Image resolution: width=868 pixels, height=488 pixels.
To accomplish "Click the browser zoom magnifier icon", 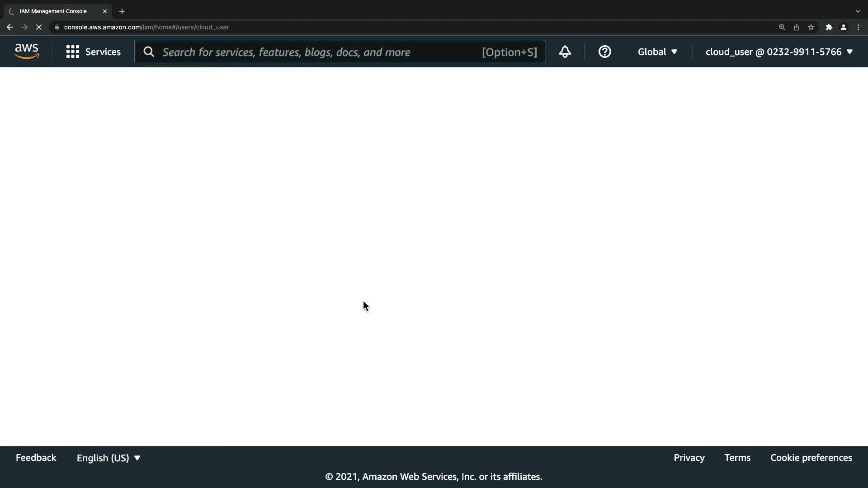I will 782,27.
